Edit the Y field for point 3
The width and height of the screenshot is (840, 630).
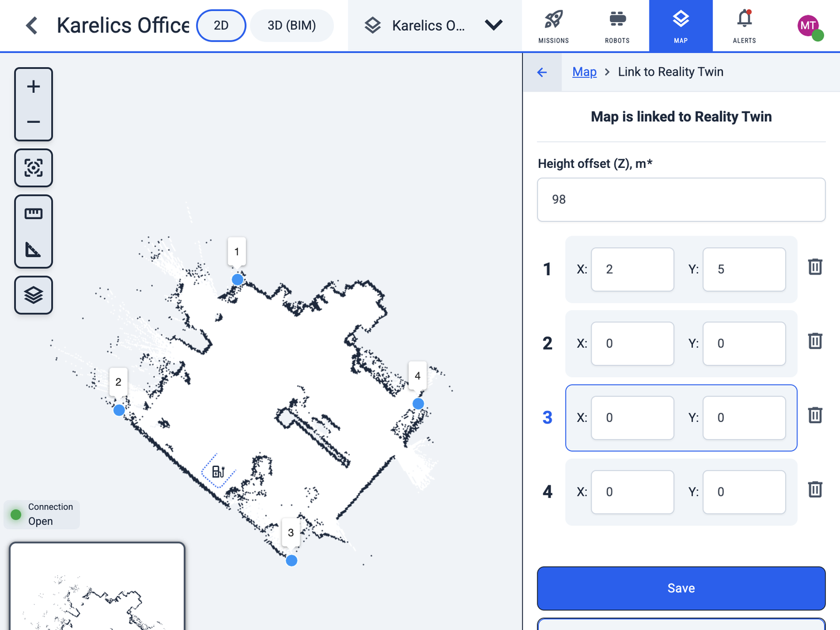click(744, 418)
